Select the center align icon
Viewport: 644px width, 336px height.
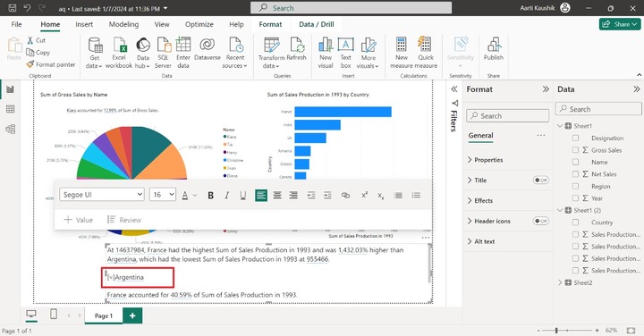[x=277, y=196]
